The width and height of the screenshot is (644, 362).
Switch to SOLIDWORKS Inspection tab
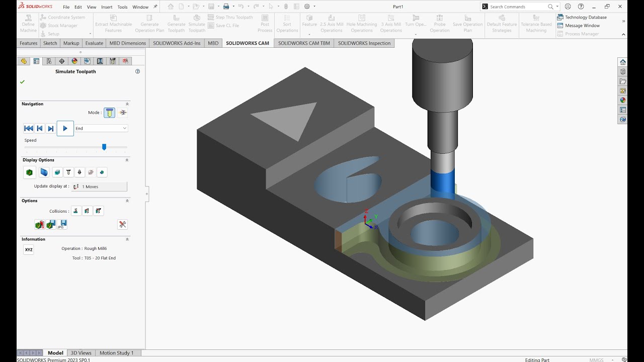364,43
